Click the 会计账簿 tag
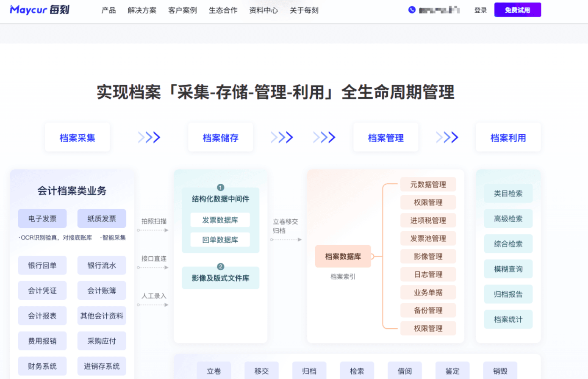The height and width of the screenshot is (379, 588). 102,290
